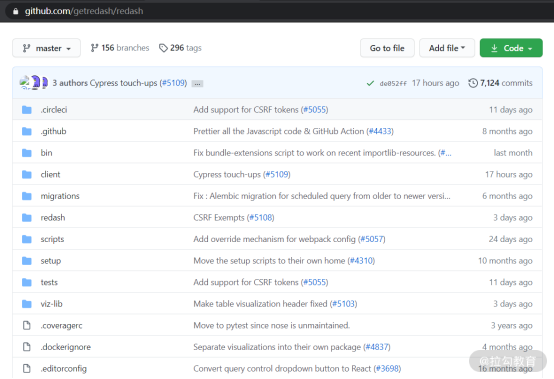The image size is (554, 379).
Task: Expand the commit message ellipsis button
Action: [197, 84]
